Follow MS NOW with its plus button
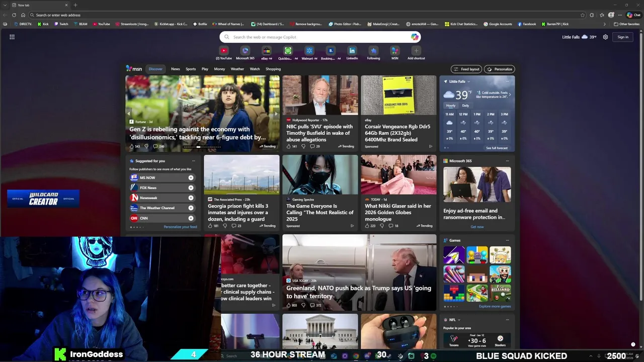 point(191,177)
